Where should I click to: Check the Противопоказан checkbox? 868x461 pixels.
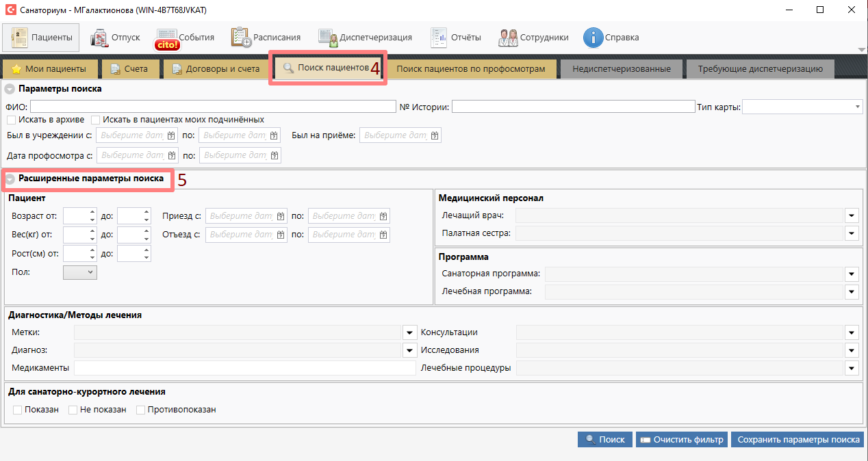coord(141,410)
